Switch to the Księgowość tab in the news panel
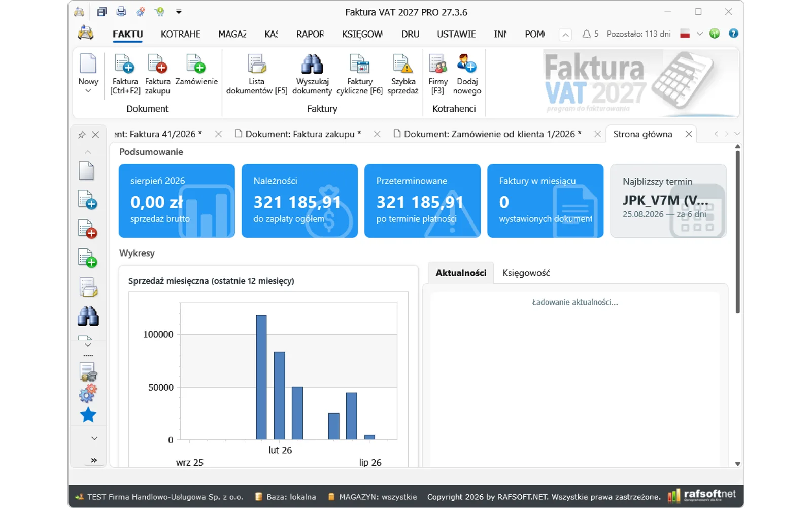This screenshot has width=812, height=508. pos(526,273)
